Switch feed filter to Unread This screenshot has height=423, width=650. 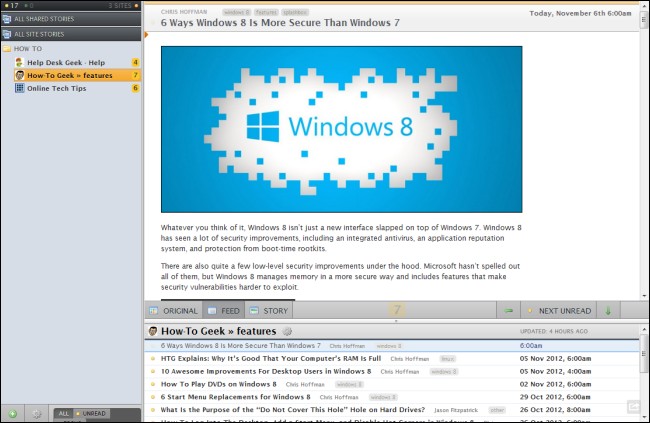(91, 413)
